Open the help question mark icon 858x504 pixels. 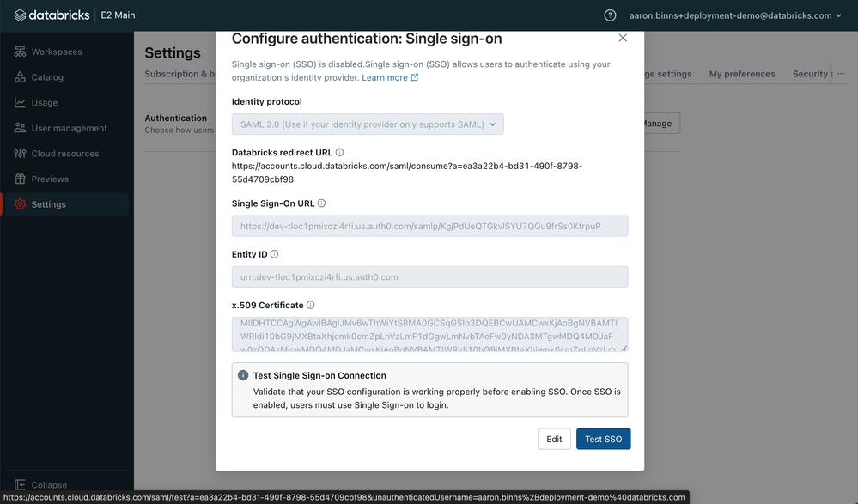(x=610, y=15)
